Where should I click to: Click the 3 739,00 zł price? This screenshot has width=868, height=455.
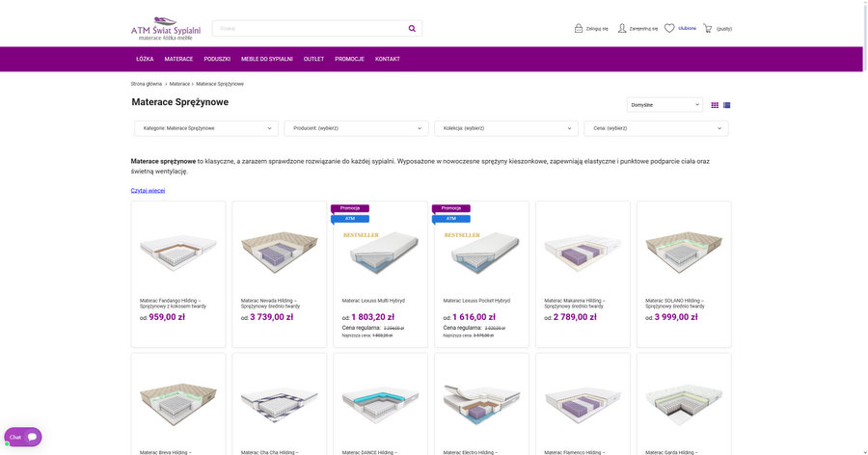pyautogui.click(x=272, y=317)
